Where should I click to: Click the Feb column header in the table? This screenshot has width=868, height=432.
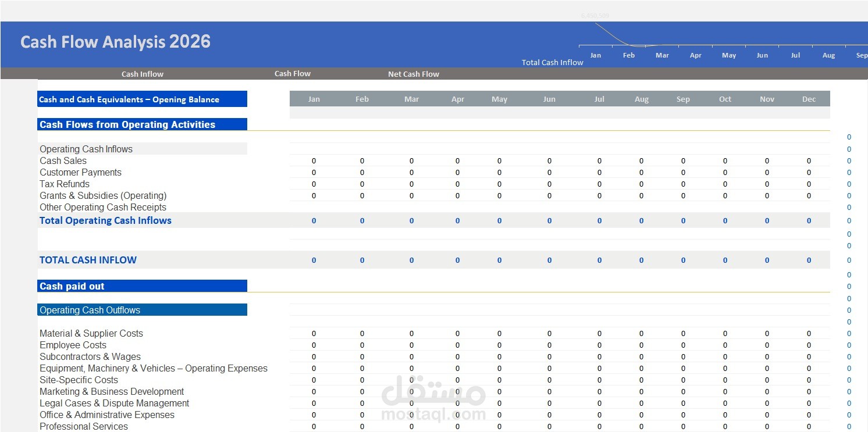tap(362, 99)
